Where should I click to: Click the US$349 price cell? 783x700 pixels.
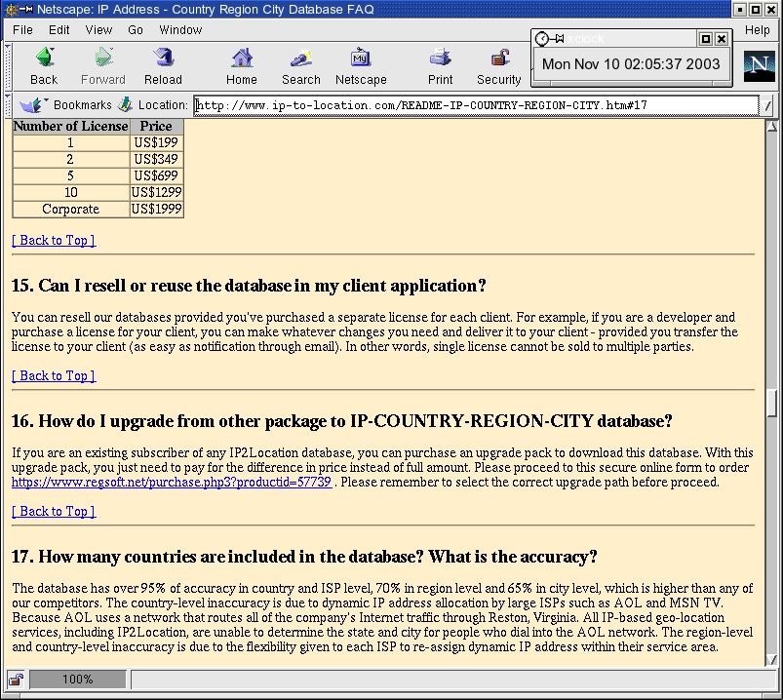(x=156, y=159)
